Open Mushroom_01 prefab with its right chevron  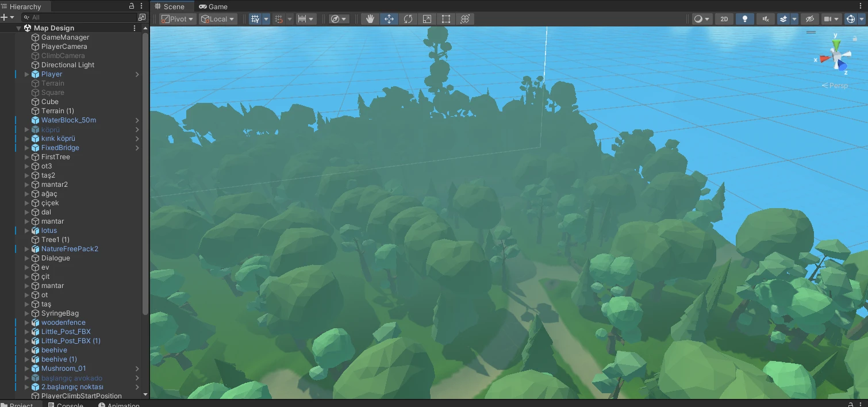pos(137,368)
